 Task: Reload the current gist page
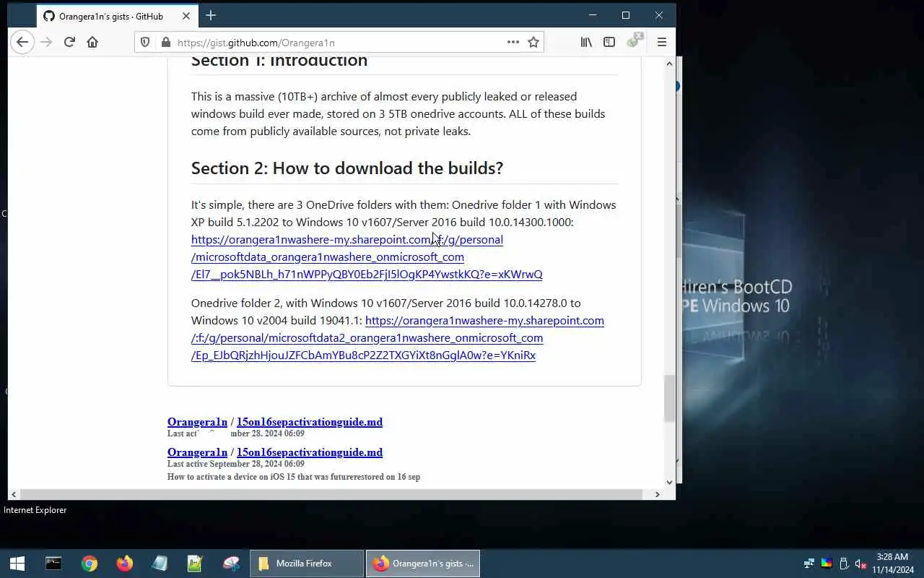tap(69, 42)
